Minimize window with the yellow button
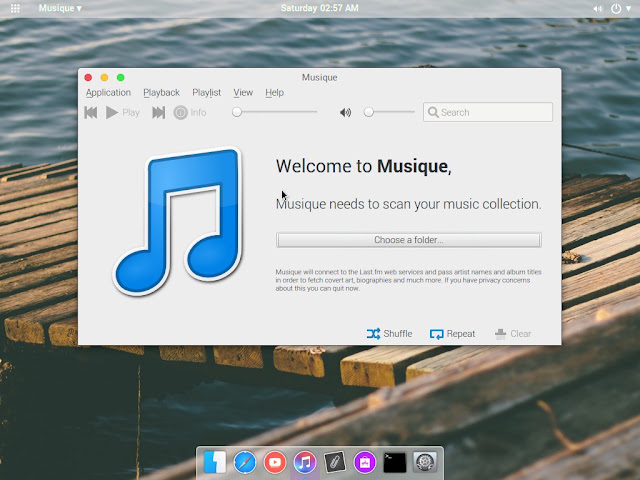This screenshot has width=640, height=480. (x=104, y=78)
